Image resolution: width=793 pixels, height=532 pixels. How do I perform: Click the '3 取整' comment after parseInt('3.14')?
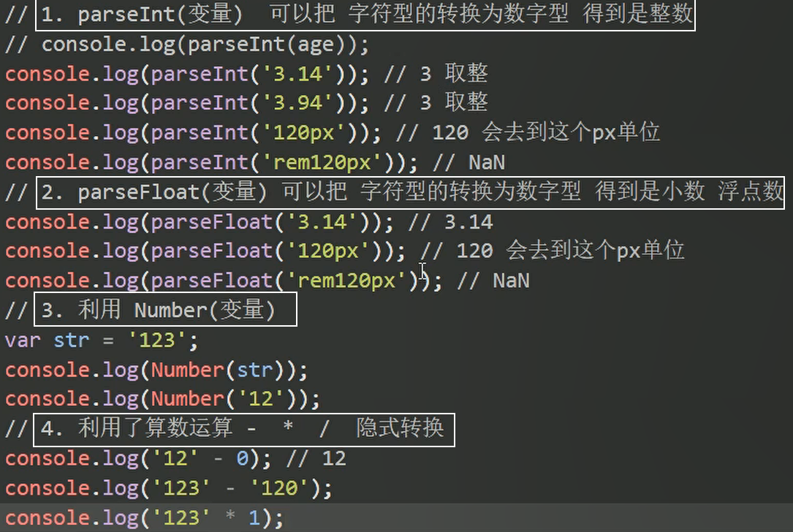pos(454,74)
